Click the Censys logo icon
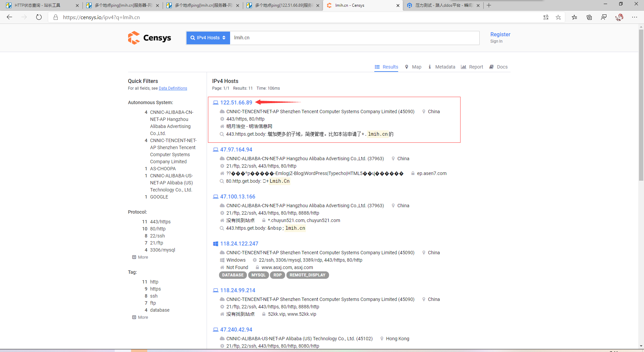Viewport: 644px width, 352px height. pyautogui.click(x=134, y=38)
